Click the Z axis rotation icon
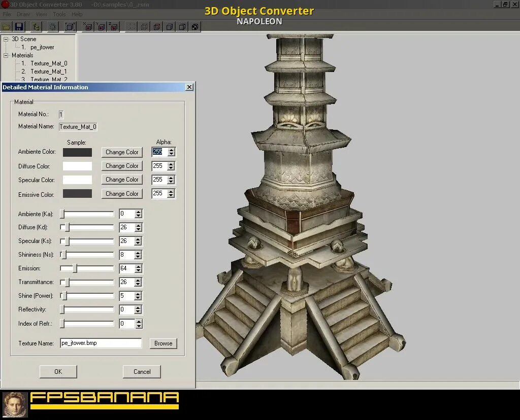This screenshot has width=520, height=420. point(114,27)
